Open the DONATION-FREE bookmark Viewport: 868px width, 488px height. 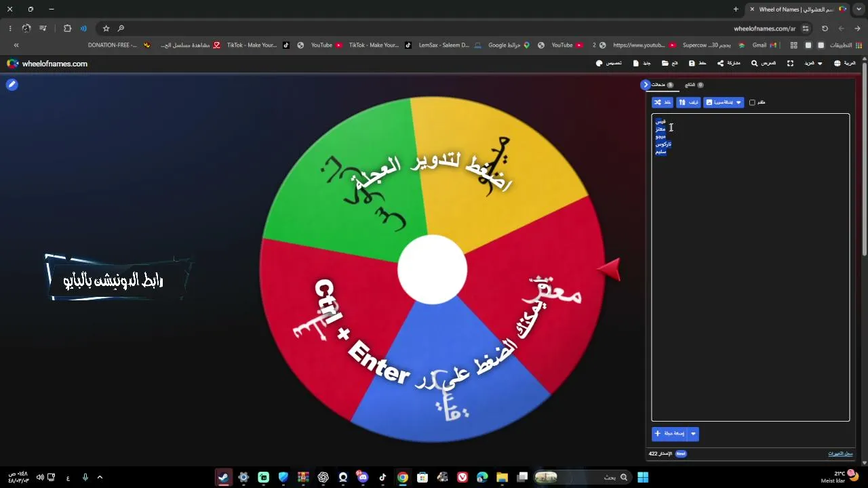point(119,45)
